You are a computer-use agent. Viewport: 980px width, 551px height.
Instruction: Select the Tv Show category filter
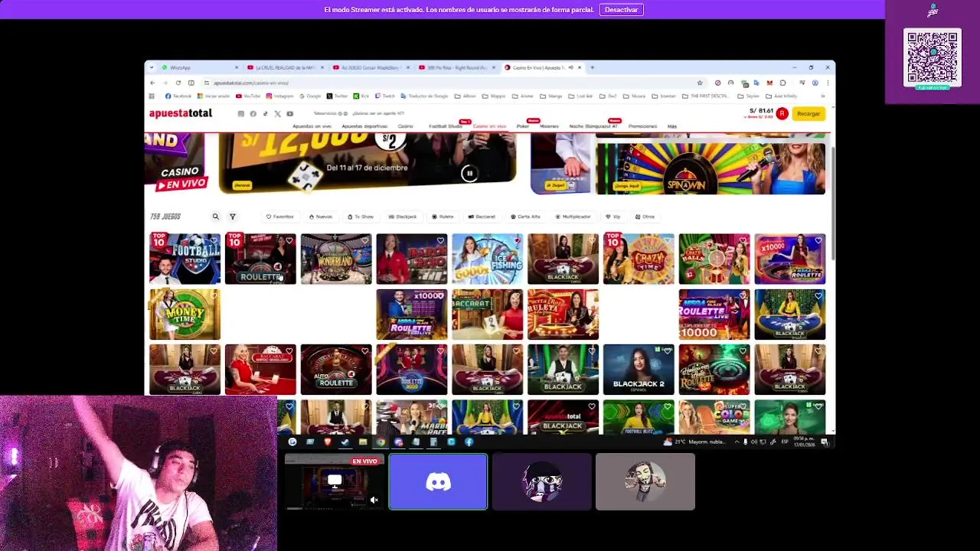[x=360, y=217]
